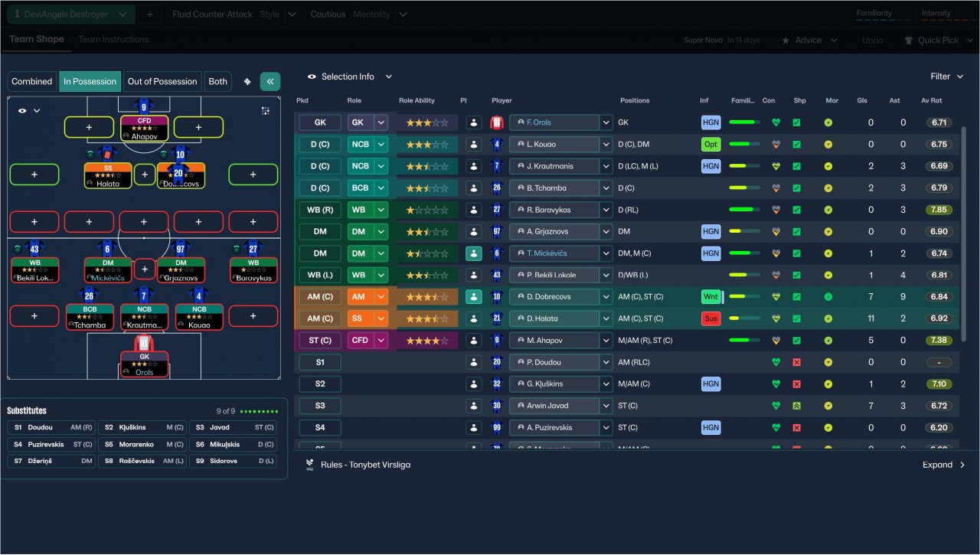Click the collapse pitch panel double-chevron button
Viewport: 980px width, 555px height.
point(270,81)
